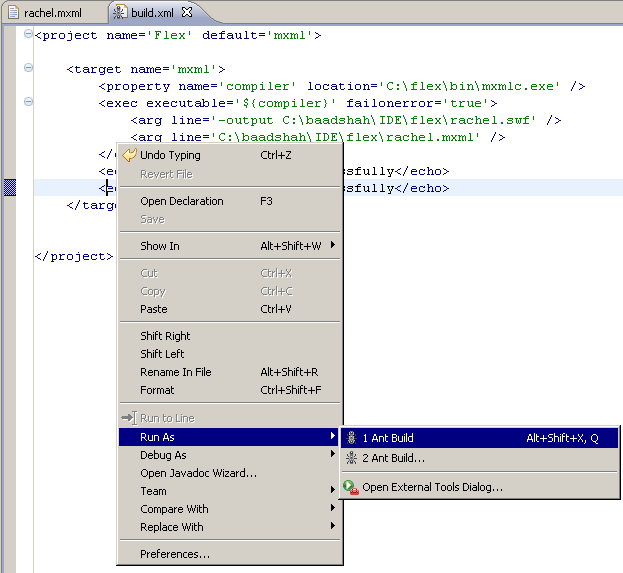
Task: Choose Shift Left menu entry
Action: (230, 354)
